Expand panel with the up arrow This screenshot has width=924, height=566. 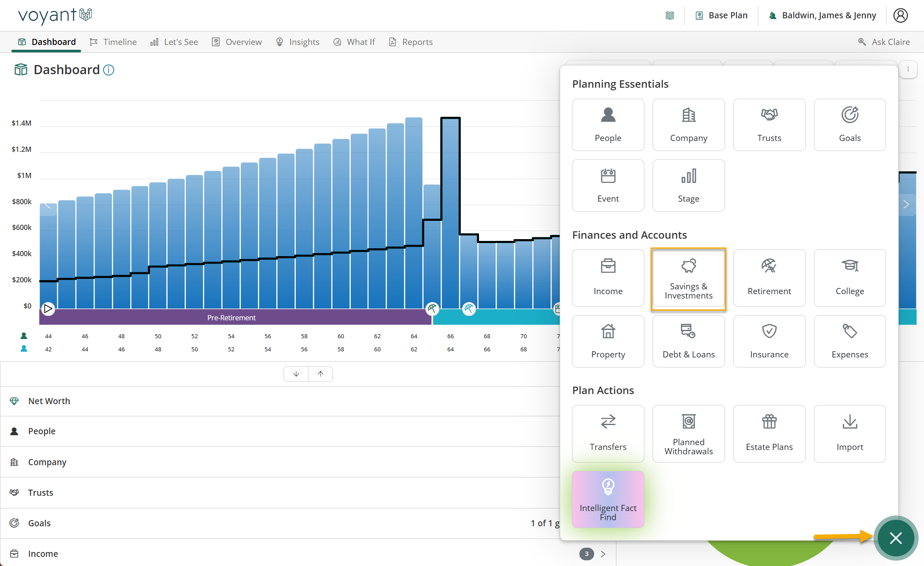pos(321,374)
